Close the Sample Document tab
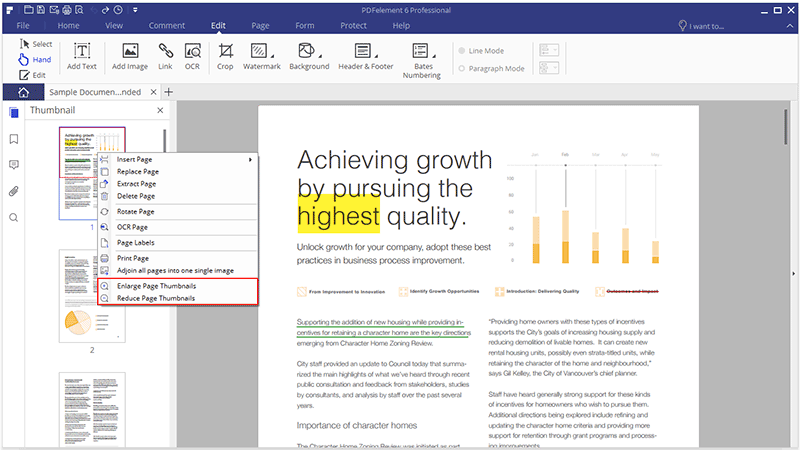This screenshot has width=800, height=450. click(154, 92)
